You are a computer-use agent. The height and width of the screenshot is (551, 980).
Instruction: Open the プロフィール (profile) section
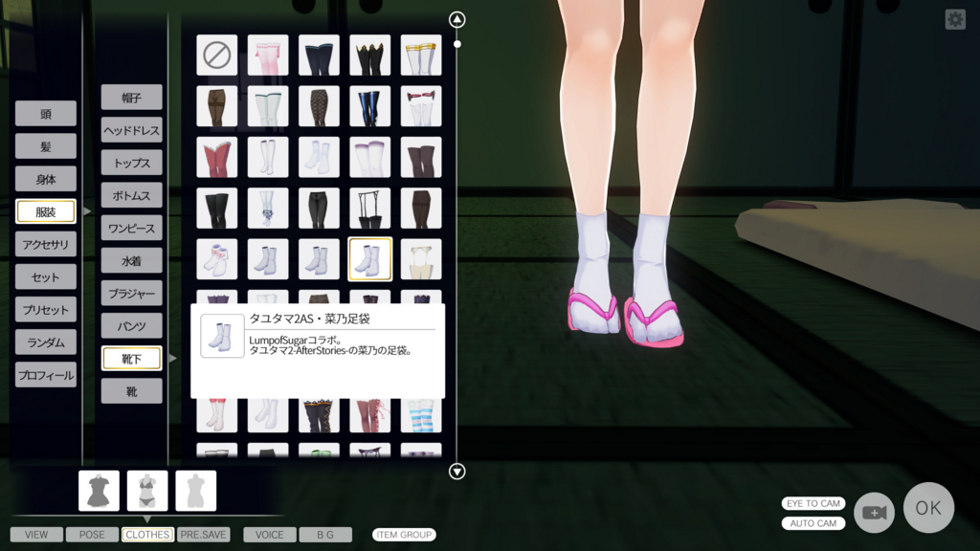[x=46, y=375]
